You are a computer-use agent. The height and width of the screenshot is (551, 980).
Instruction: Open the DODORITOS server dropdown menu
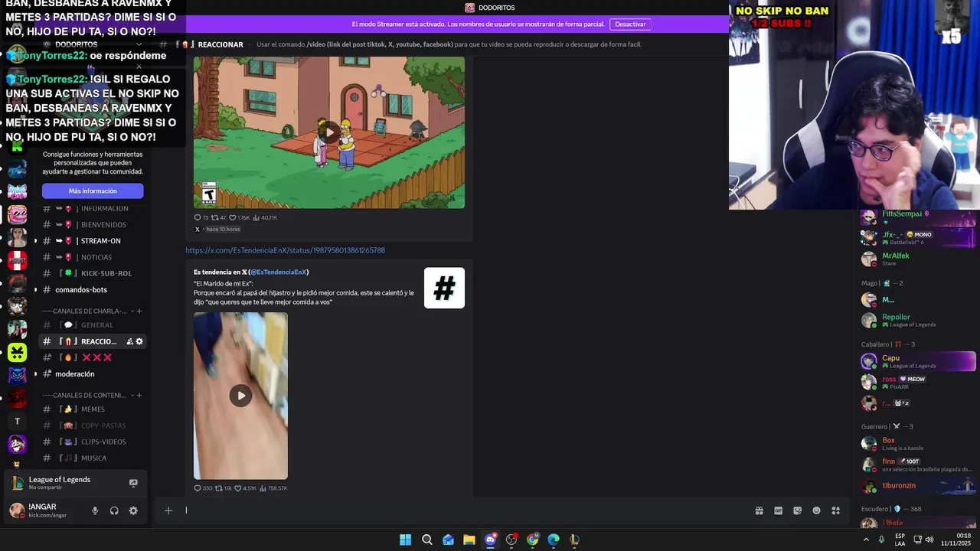coord(139,44)
